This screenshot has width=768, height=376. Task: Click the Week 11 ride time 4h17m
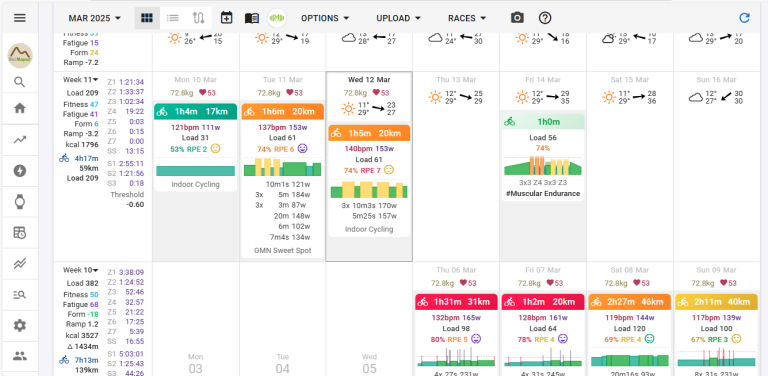[x=86, y=158]
